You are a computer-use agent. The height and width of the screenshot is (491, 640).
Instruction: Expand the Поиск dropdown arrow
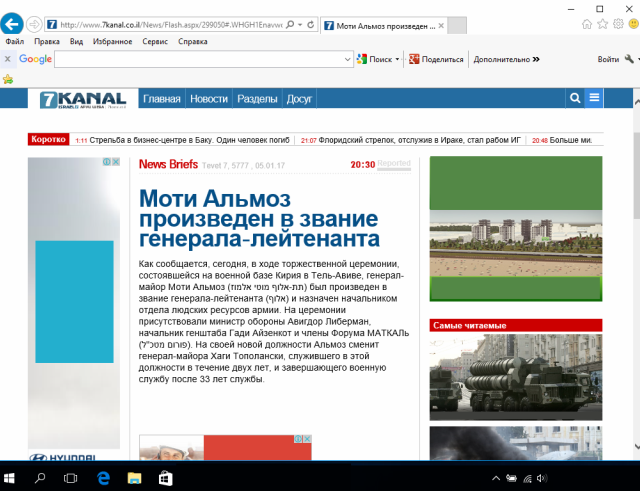tap(397, 59)
